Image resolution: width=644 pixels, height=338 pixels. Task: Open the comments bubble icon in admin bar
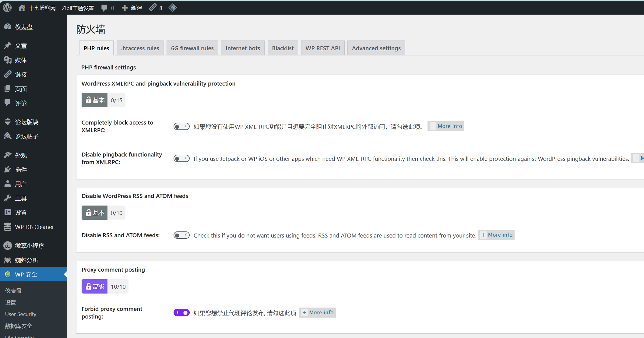(x=104, y=8)
